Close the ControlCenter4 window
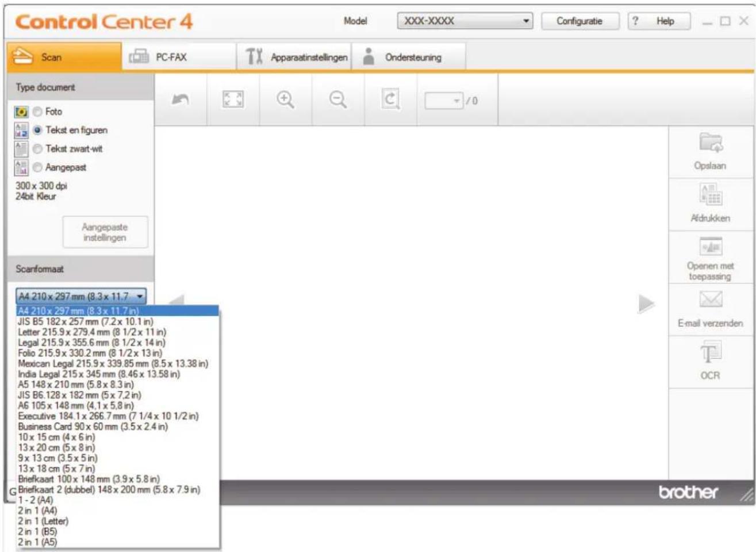Screen dimensions: 756x552 [x=743, y=21]
